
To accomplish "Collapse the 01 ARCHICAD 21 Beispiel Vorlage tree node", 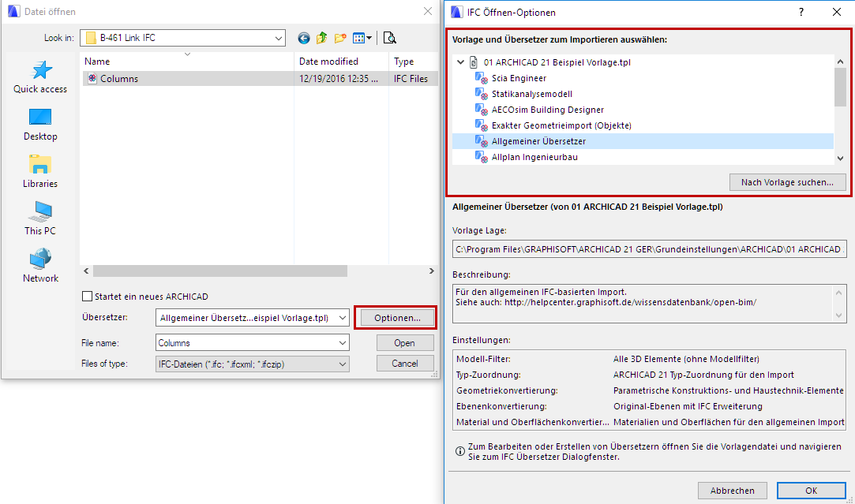I will pyautogui.click(x=461, y=62).
